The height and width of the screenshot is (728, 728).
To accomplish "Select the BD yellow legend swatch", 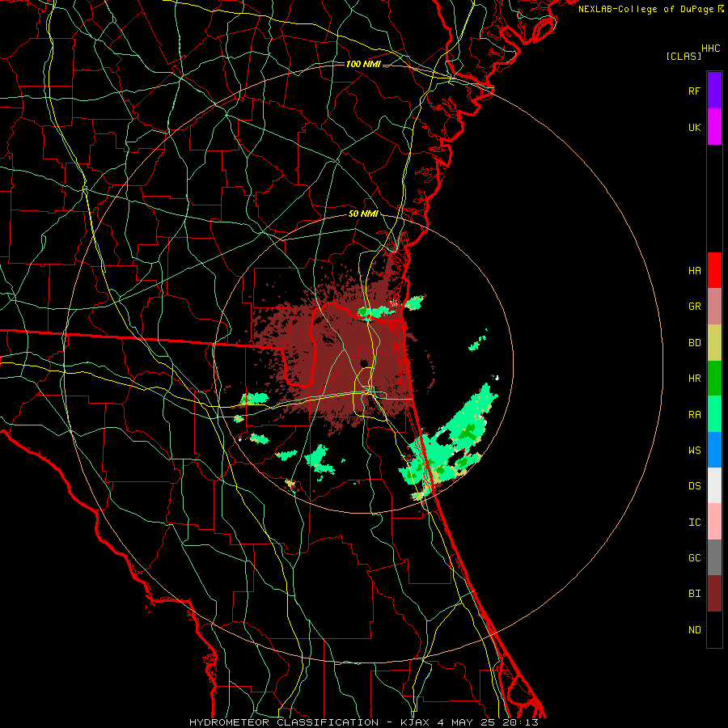I will coord(714,343).
